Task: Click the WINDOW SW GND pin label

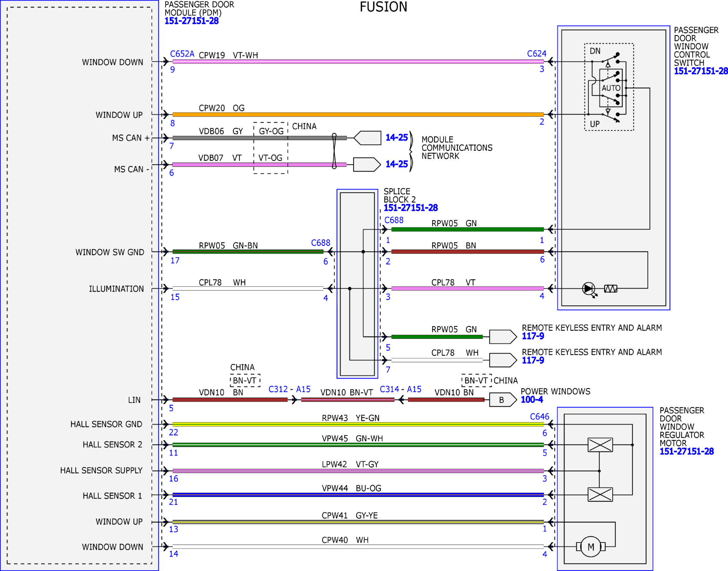Action: click(110, 252)
